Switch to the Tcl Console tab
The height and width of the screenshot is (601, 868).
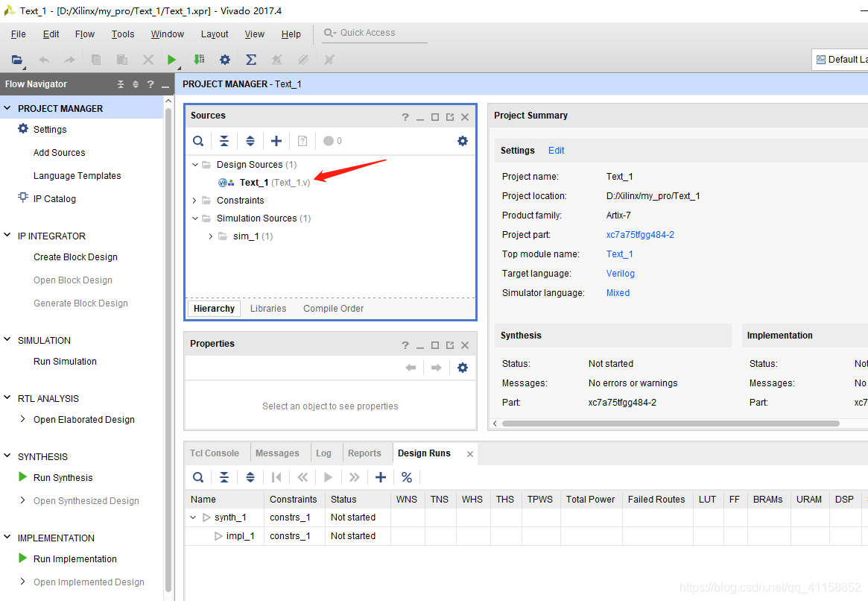click(x=215, y=453)
